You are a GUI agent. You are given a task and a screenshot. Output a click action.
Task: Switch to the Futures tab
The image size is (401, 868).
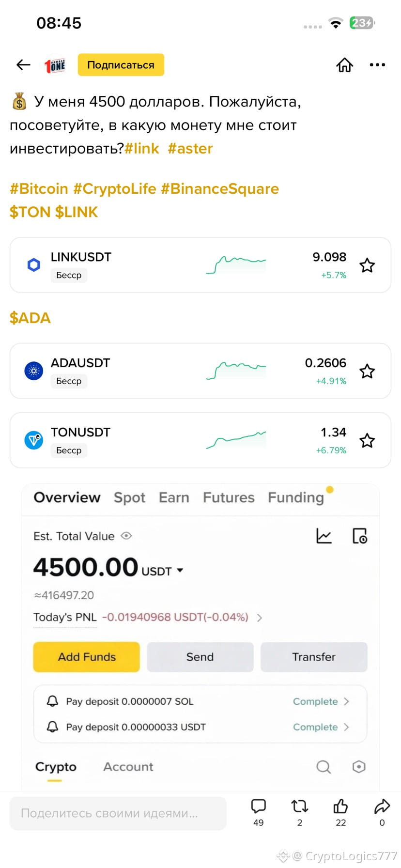click(229, 497)
